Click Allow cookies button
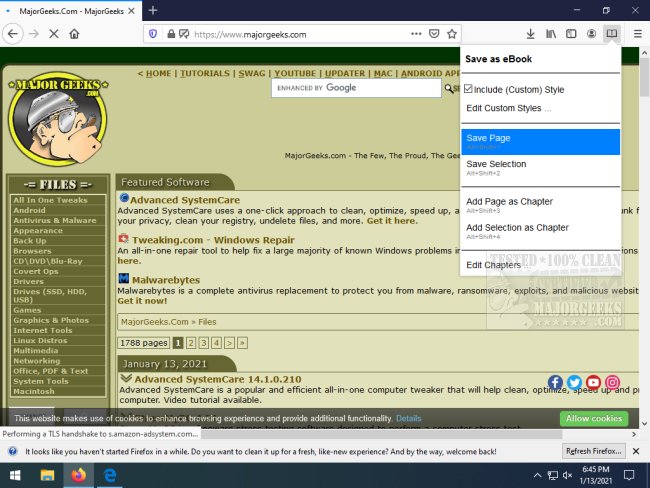Screen dimensions: 650x488 pos(594,418)
